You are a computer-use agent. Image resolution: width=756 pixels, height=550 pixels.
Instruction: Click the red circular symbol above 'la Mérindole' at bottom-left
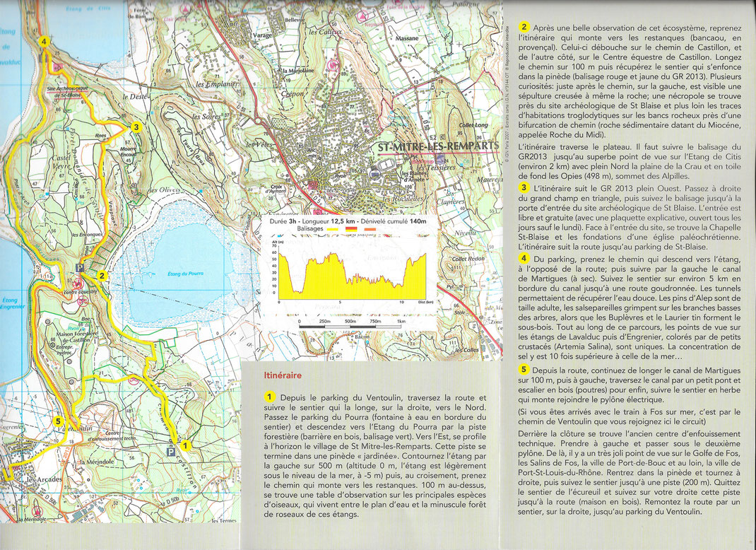[37, 510]
